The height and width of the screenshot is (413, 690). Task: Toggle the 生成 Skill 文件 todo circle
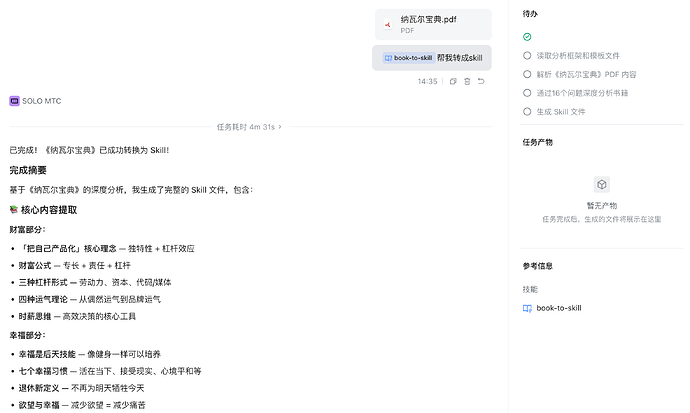coord(527,112)
